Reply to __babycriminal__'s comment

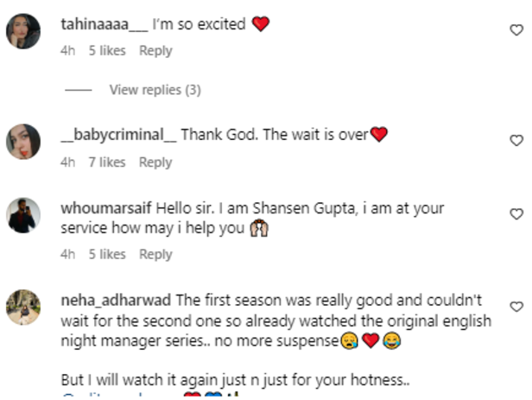pyautogui.click(x=155, y=162)
